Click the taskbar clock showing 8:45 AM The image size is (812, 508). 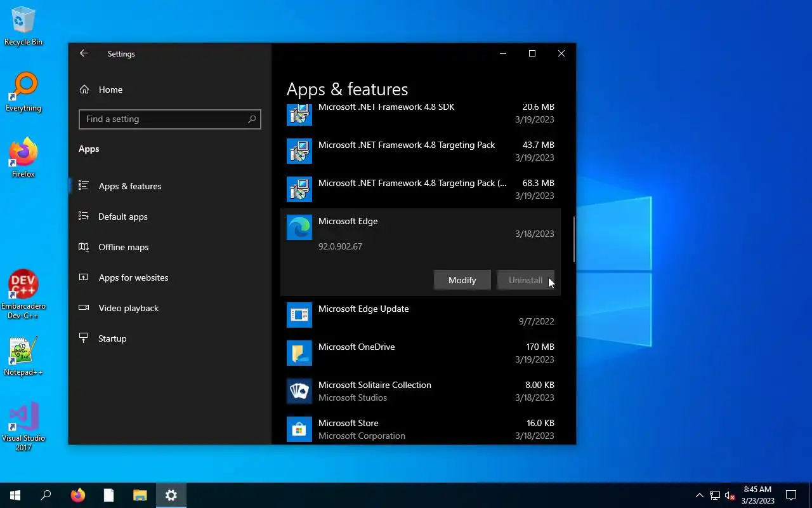[x=757, y=495]
